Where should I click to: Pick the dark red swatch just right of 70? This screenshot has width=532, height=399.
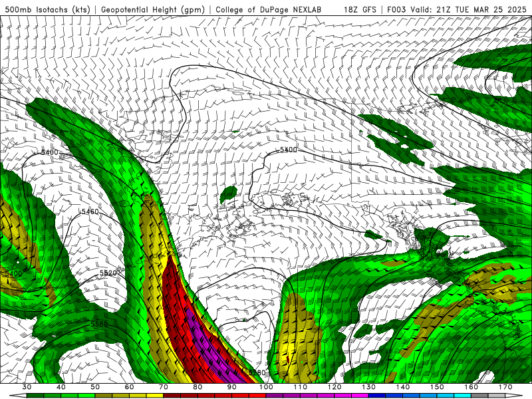(x=172, y=396)
